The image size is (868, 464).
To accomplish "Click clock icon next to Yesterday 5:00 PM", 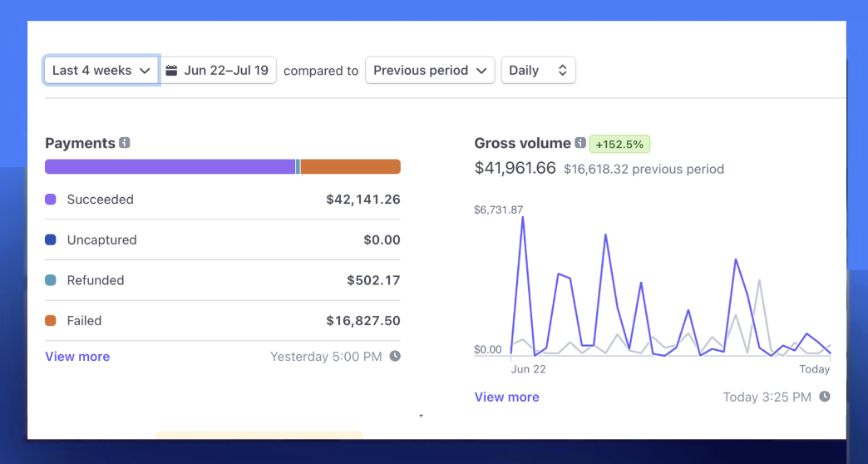I will click(x=395, y=356).
